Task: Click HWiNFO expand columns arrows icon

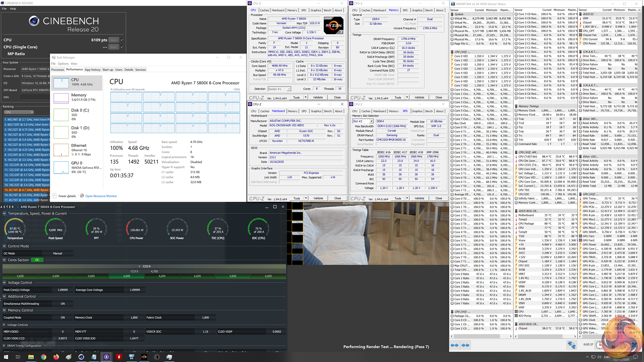Action: 454,345
